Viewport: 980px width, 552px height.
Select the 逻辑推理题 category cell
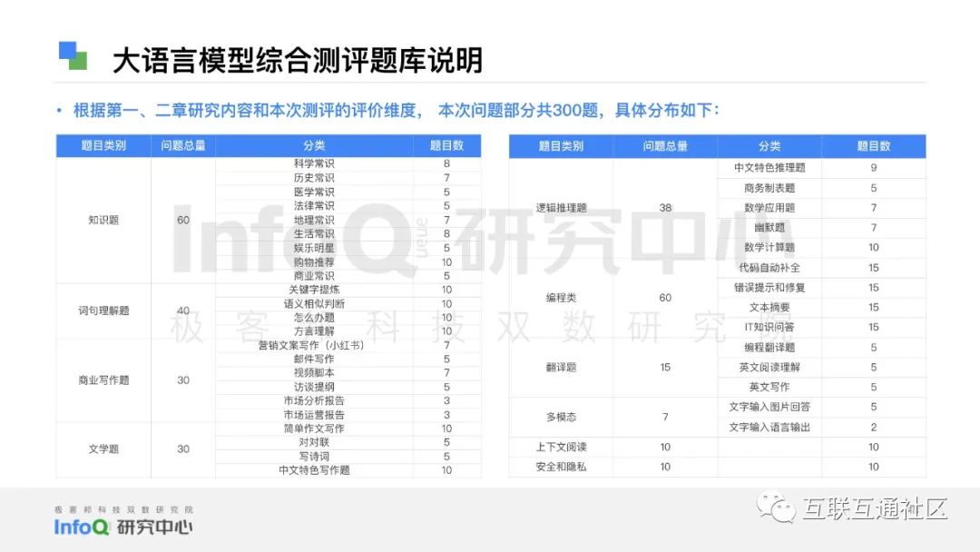coord(562,208)
